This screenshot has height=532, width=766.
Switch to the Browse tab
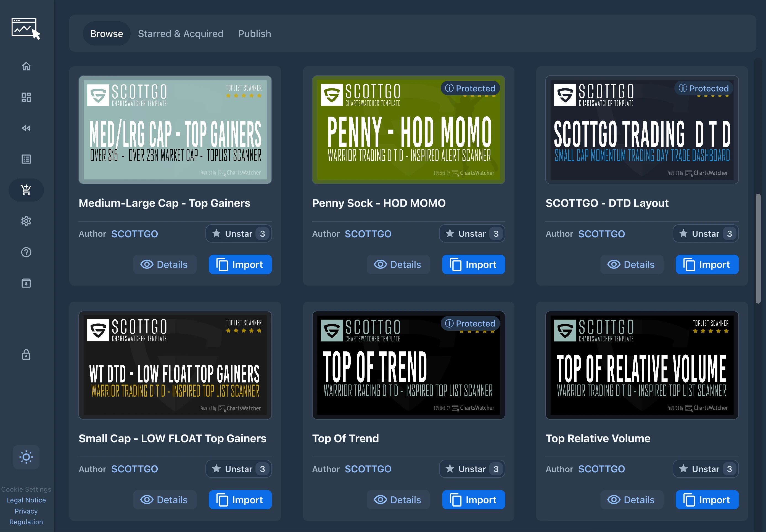pyautogui.click(x=107, y=34)
